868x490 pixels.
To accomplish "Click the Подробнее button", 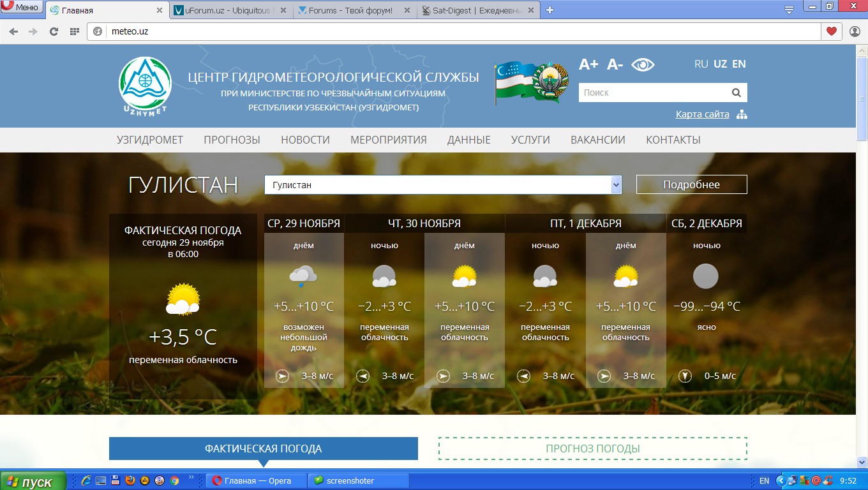I will click(691, 184).
